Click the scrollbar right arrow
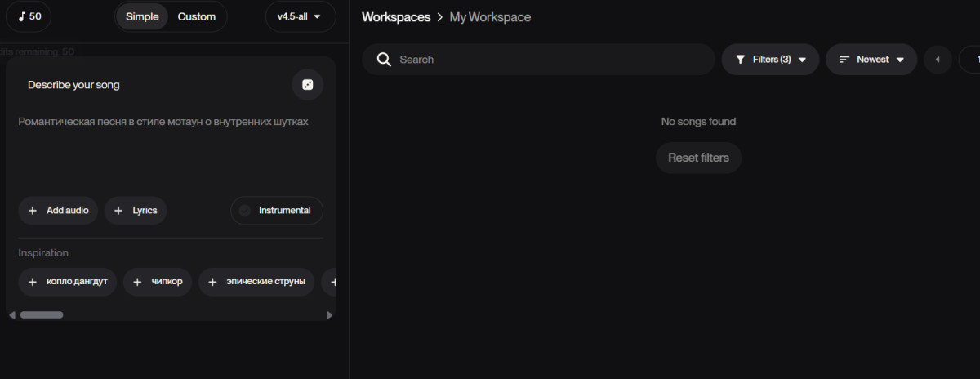This screenshot has width=980, height=379. 329,314
